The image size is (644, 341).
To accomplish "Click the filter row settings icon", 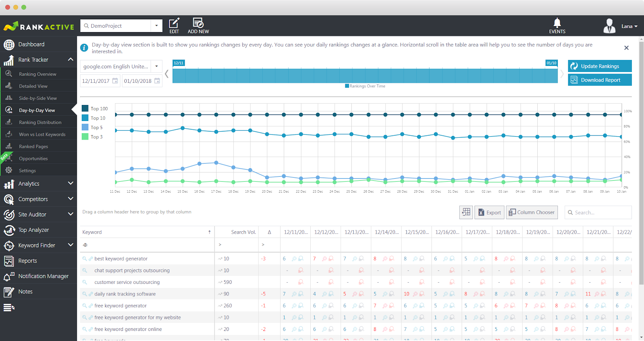I will coord(85,245).
